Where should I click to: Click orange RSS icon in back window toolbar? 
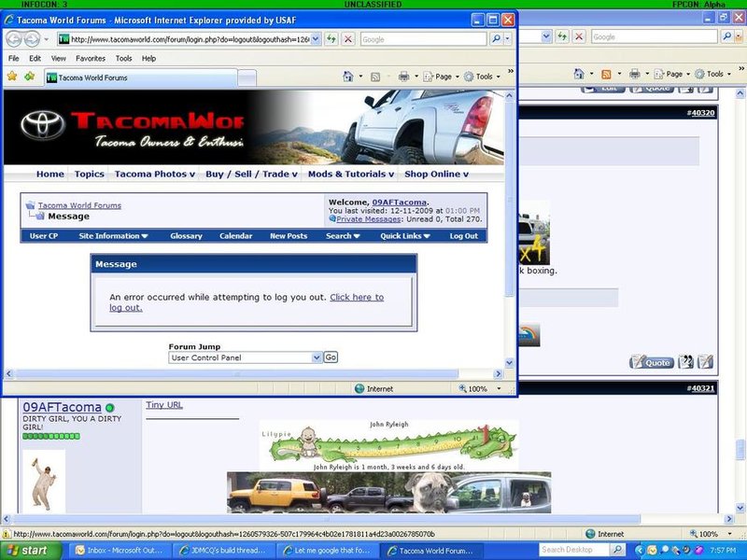point(606,74)
